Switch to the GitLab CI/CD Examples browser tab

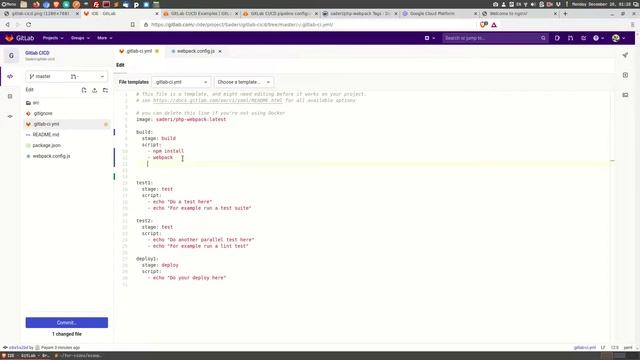(x=200, y=13)
